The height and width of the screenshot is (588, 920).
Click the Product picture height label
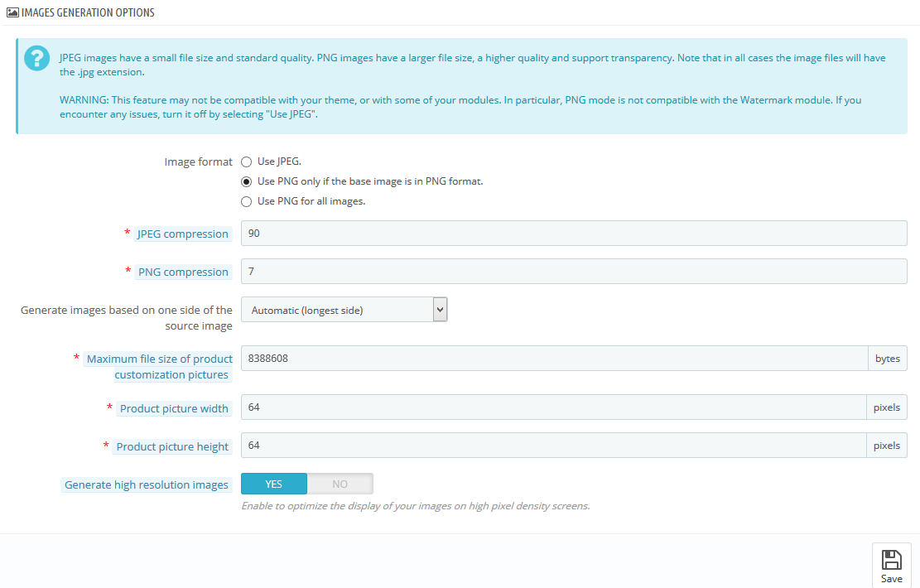point(172,446)
